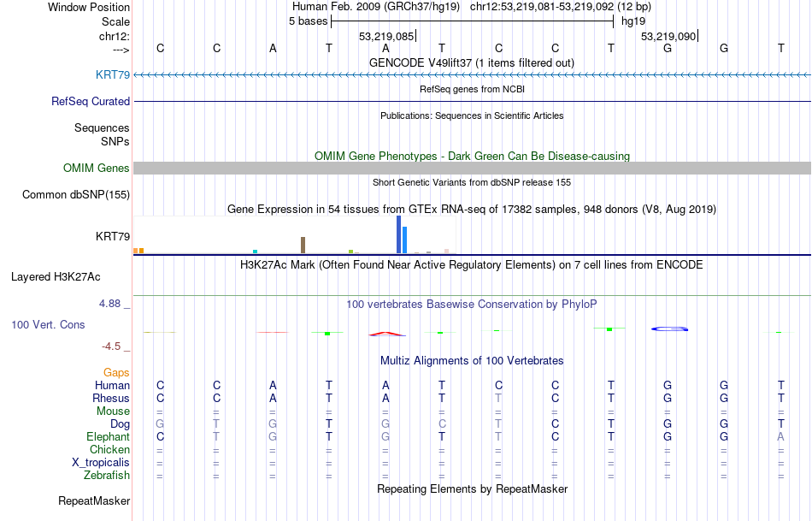Screen dimensions: 812x521
Task: Click the OMIM Gene Phenotypes track title
Action: click(x=472, y=156)
